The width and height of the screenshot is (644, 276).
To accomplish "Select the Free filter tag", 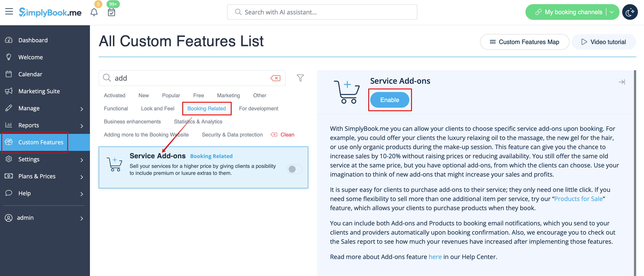I will 198,95.
